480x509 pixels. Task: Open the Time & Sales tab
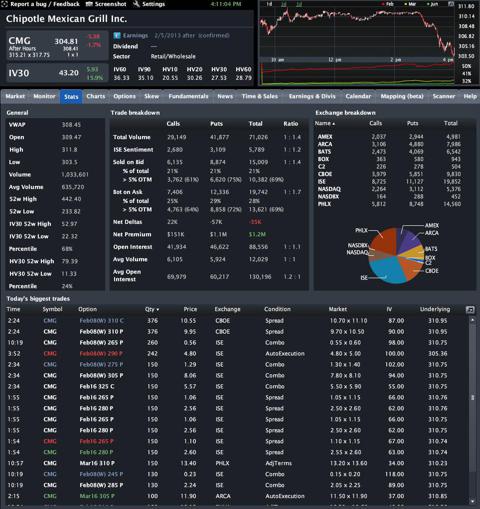260,96
